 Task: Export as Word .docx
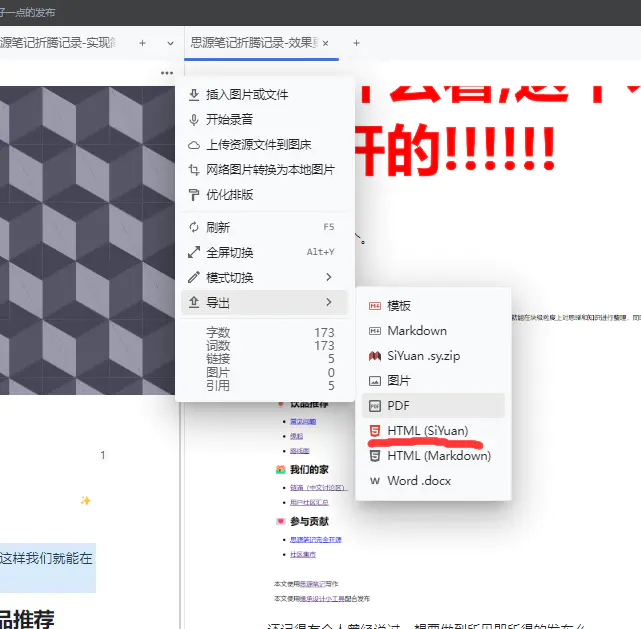(433, 481)
